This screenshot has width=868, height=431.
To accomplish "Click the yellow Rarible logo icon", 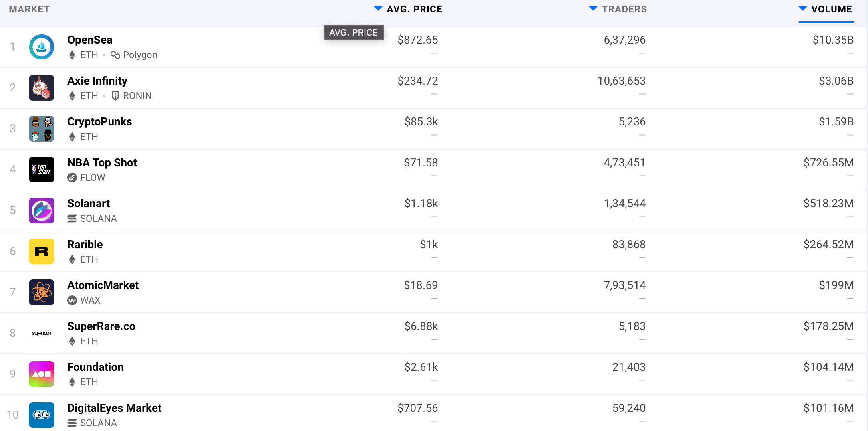I will pos(42,251).
